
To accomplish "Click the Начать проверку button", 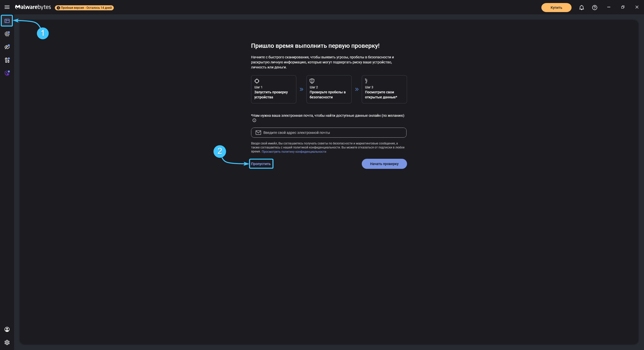I will click(x=384, y=164).
